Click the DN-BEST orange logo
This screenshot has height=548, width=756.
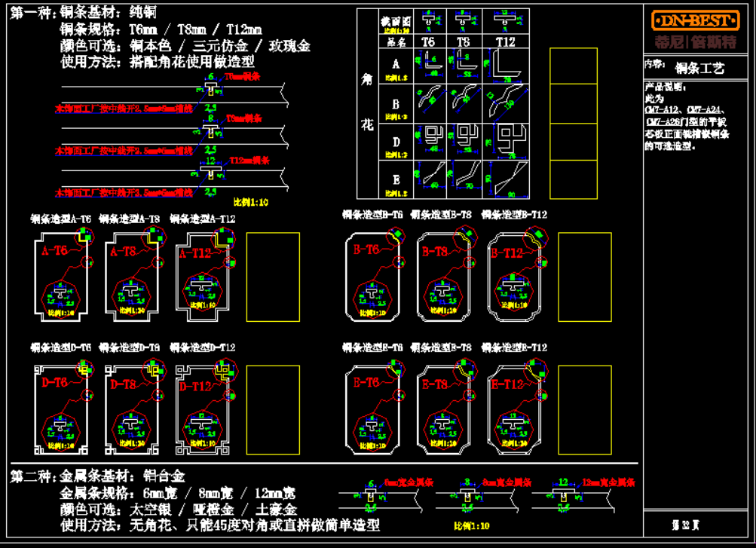pyautogui.click(x=696, y=20)
